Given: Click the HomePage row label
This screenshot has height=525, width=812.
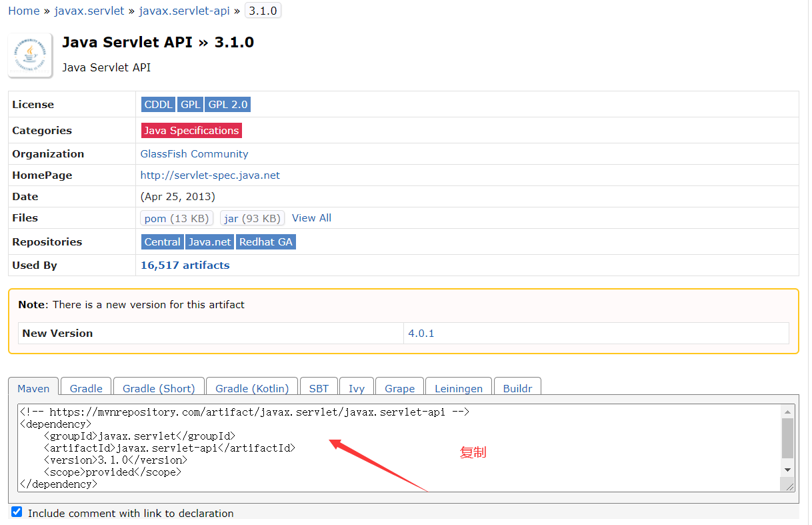Looking at the screenshot, I should [x=42, y=175].
